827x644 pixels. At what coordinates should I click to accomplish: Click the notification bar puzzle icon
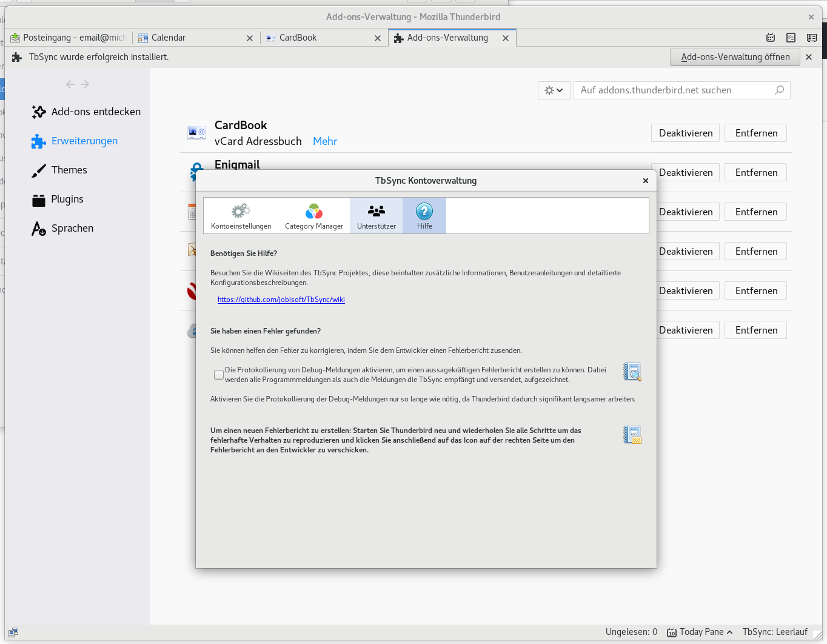tap(17, 57)
